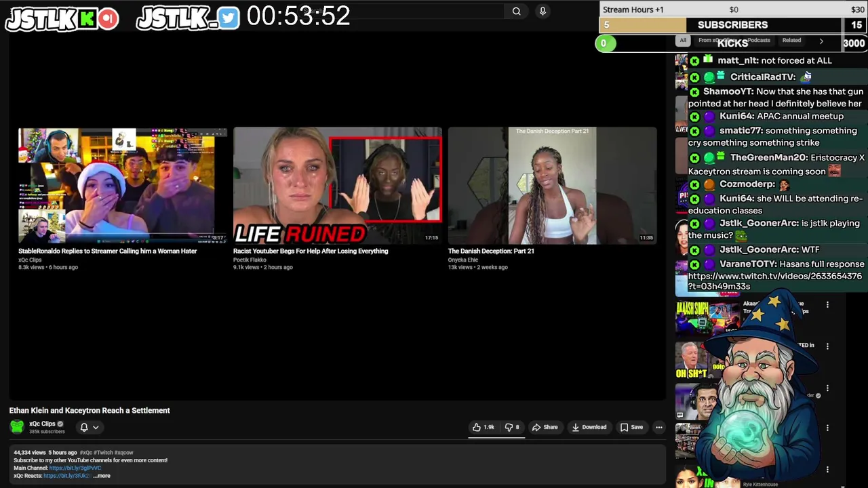Open sidebar thumbnail of man wearing headphones
The height and width of the screenshot is (488, 868).
point(696,402)
